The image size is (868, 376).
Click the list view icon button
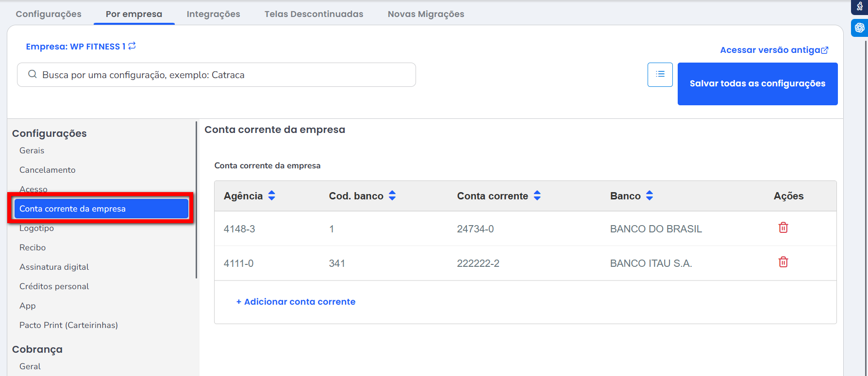click(x=660, y=75)
